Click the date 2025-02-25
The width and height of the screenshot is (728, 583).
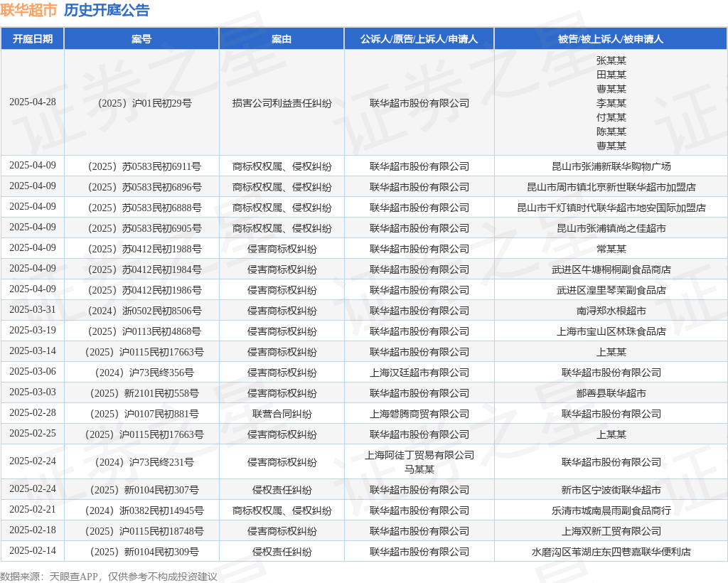(33, 434)
